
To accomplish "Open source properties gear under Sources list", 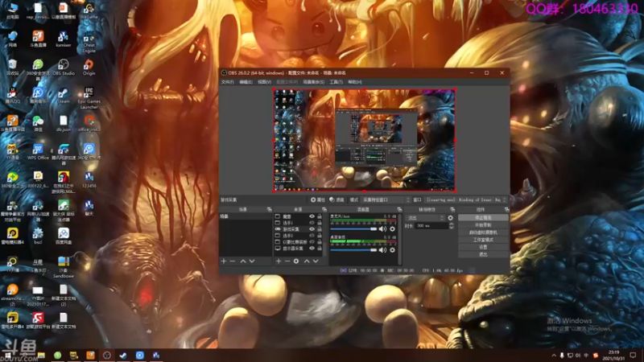I will point(296,261).
